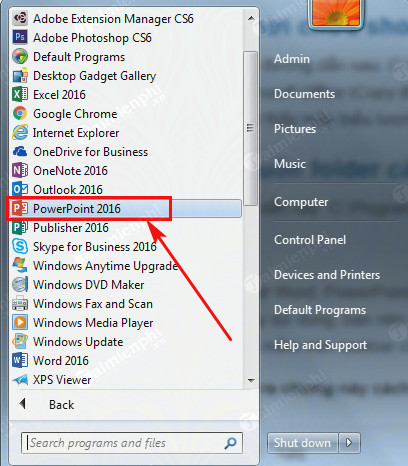Click the Skype for Business 2016 icon

pyautogui.click(x=20, y=246)
